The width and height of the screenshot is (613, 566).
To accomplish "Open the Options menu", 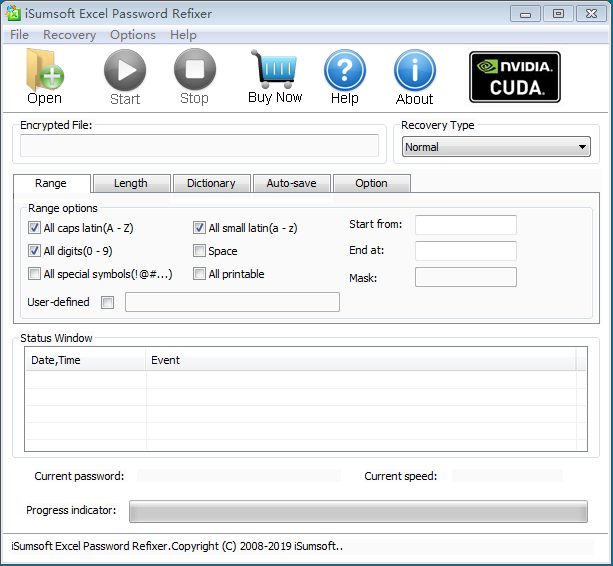I will [133, 35].
